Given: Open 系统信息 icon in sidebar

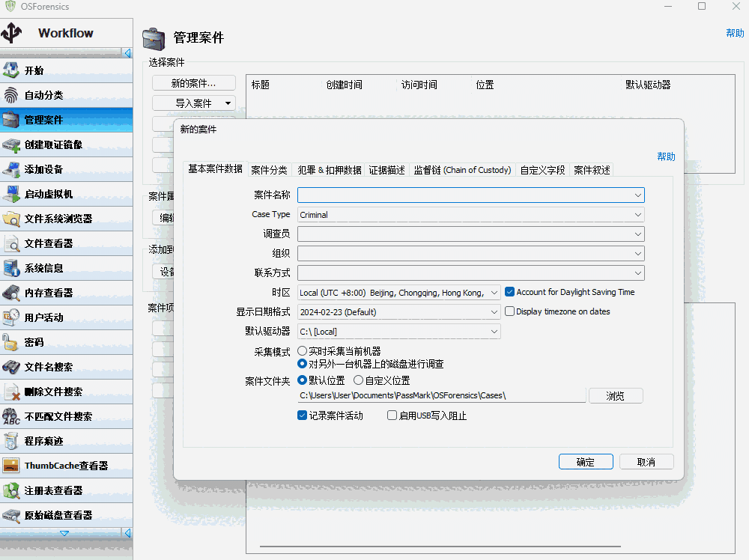Looking at the screenshot, I should (x=11, y=268).
